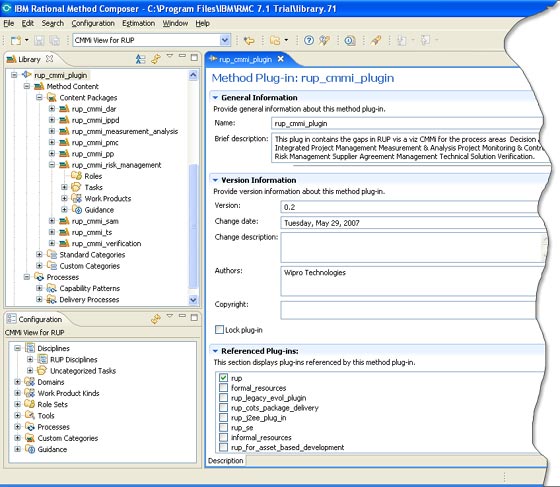This screenshot has height=487, width=560.
Task: Select Role Sets in Configuration tree
Action: 52,404
